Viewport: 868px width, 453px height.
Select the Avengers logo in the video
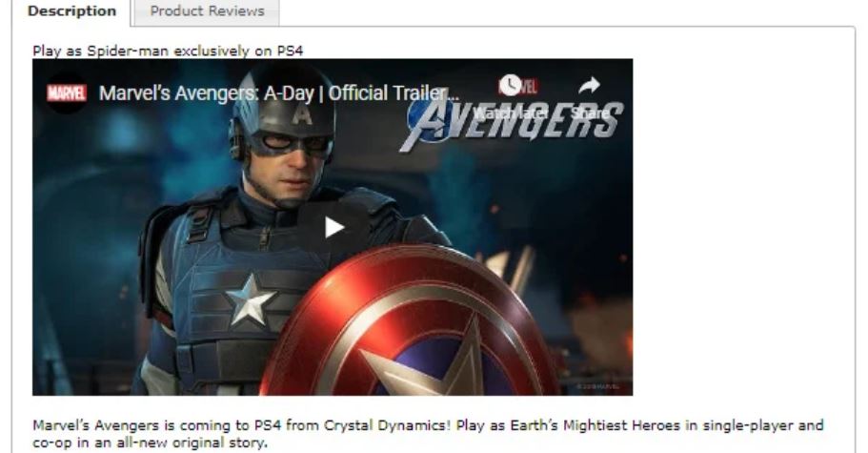[x=512, y=125]
